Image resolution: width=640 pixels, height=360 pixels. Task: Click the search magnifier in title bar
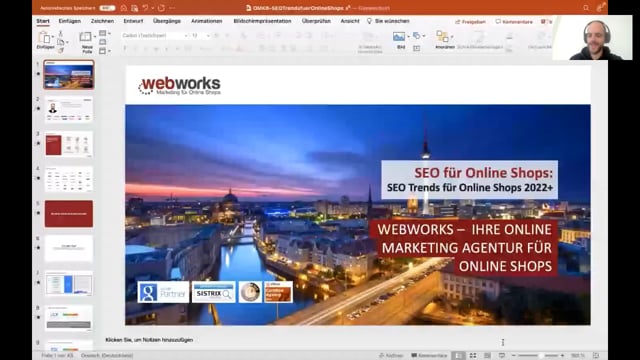tap(586, 8)
